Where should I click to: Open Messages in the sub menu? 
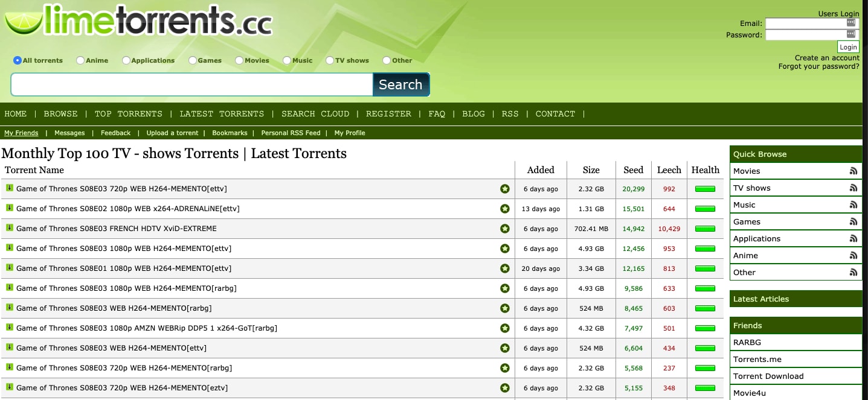point(69,133)
